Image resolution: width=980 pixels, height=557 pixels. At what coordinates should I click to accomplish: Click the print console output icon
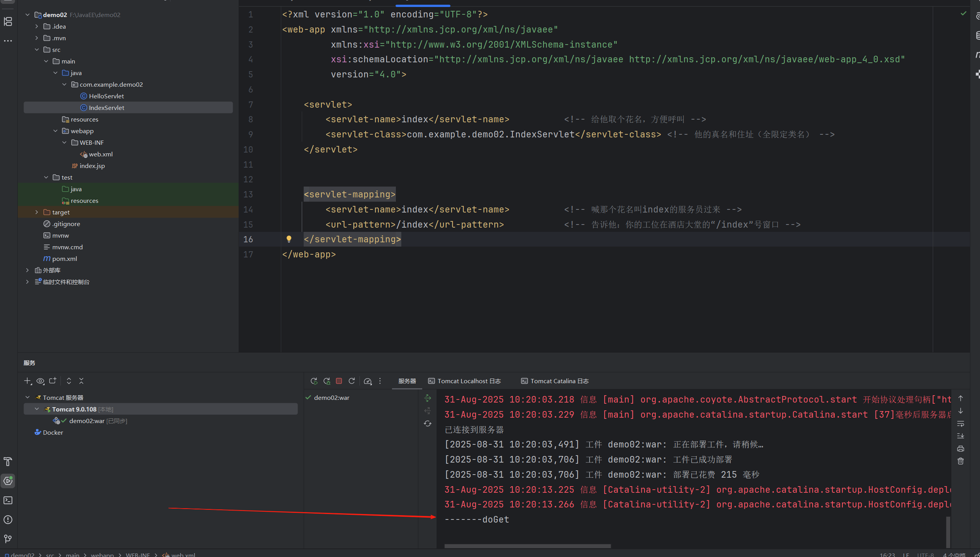pos(961,449)
